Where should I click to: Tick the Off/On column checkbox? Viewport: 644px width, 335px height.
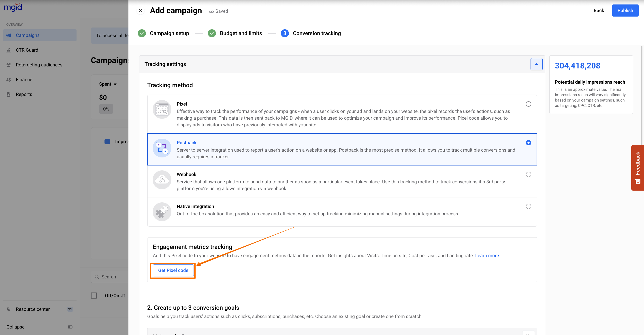94,296
